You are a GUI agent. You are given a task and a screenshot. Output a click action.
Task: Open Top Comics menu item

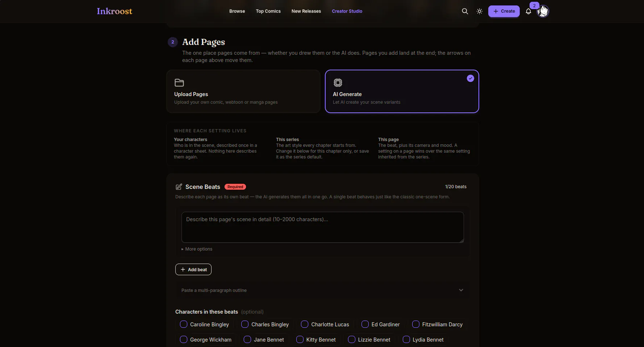point(268,11)
